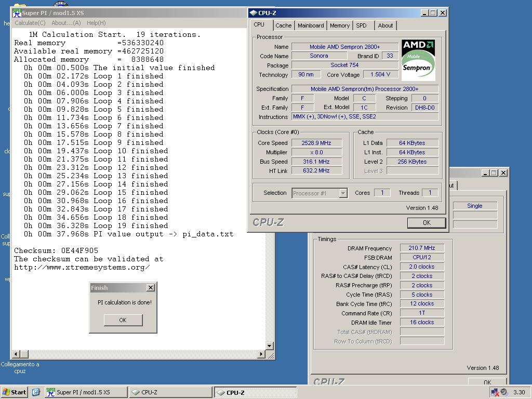
Task: Close the Finish dialog with X
Action: pyautogui.click(x=151, y=288)
